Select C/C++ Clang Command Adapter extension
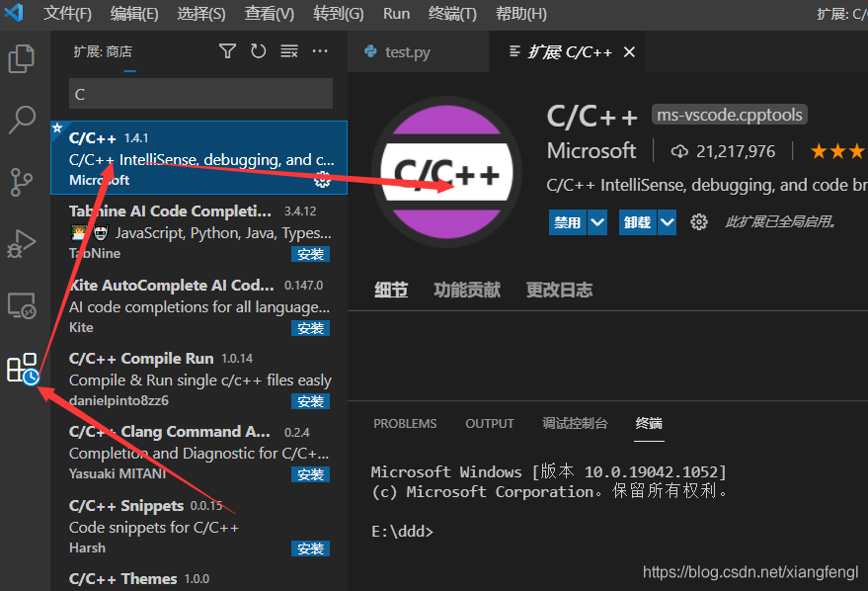 tap(198, 453)
